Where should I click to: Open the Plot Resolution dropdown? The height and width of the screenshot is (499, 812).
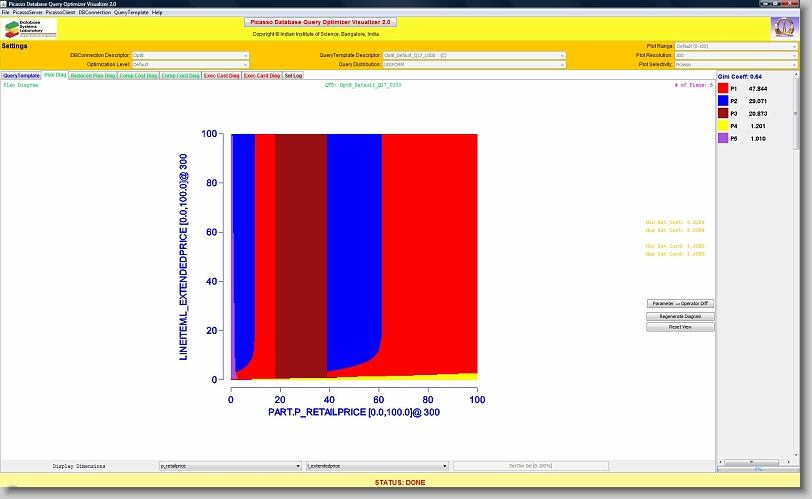[x=736, y=55]
